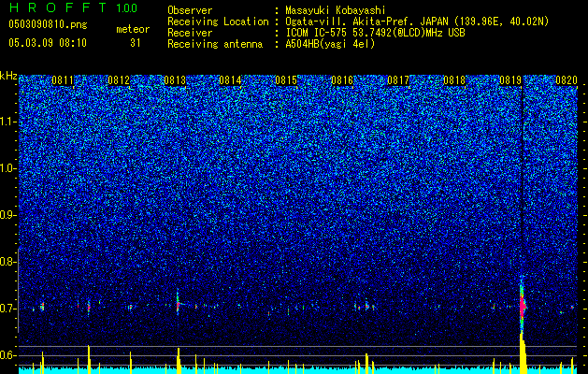Click the 1.0 kHz frequency label
588x374 pixels.
7,168
